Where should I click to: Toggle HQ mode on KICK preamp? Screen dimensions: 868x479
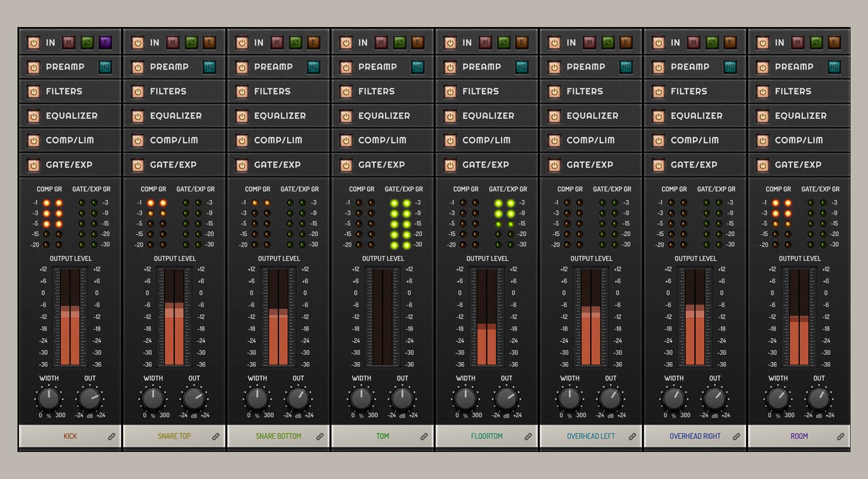tap(105, 67)
